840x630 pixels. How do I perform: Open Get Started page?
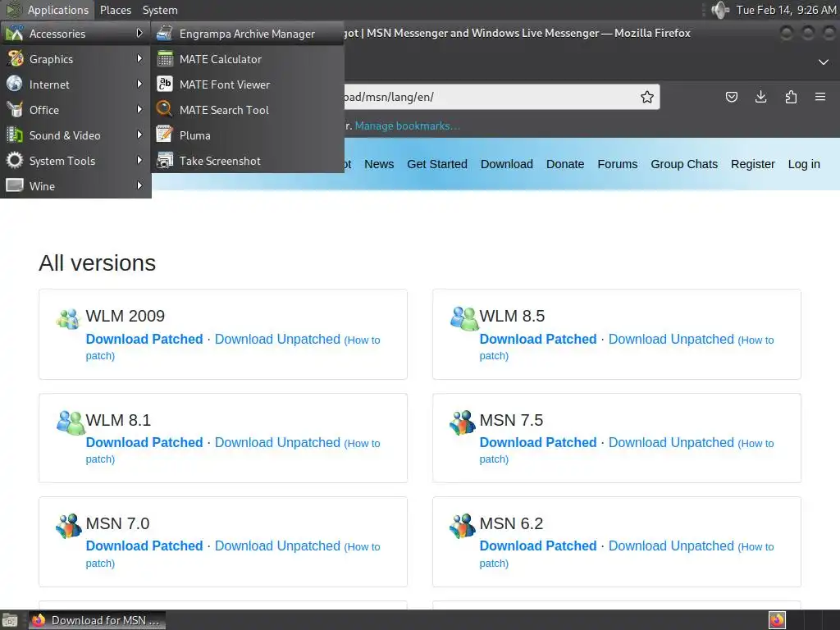(x=437, y=164)
